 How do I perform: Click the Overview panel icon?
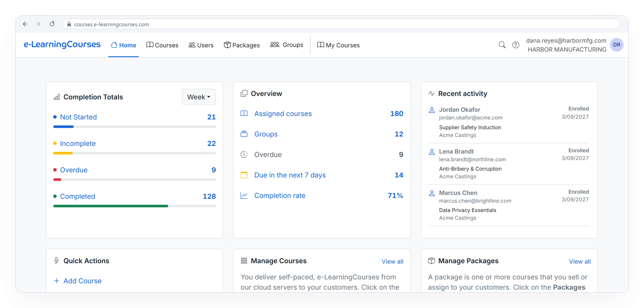244,93
